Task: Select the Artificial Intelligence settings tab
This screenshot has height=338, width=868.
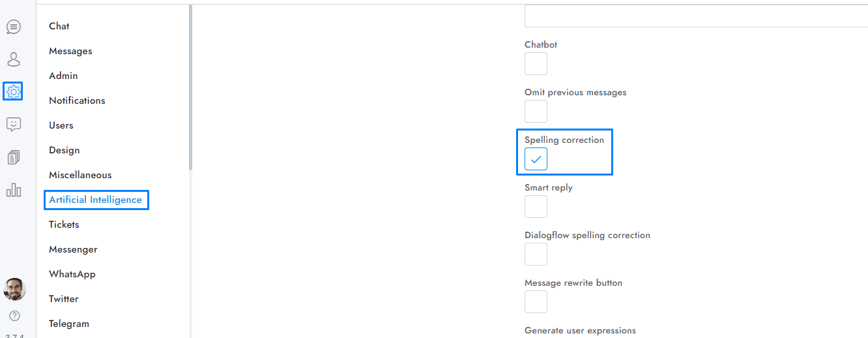Action: pos(95,200)
